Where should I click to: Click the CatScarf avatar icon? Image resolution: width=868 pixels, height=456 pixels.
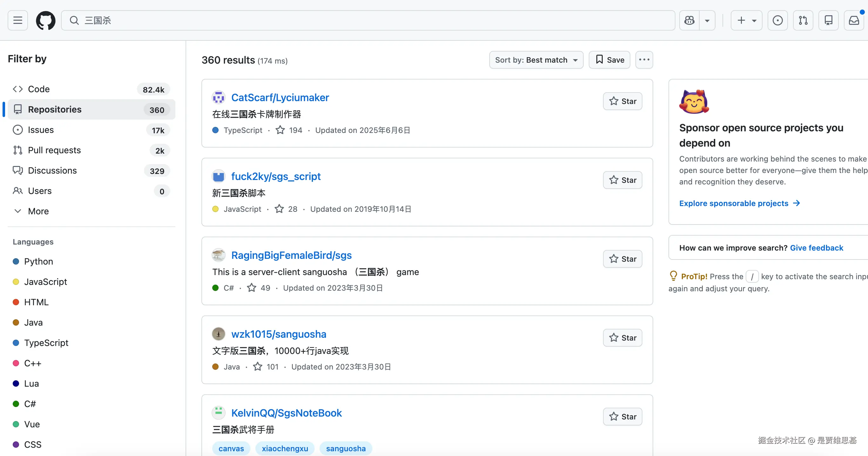pos(218,98)
